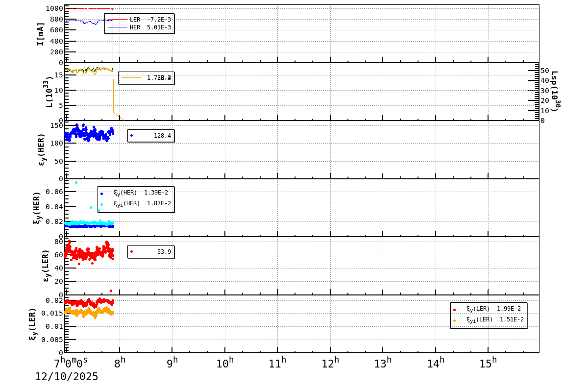Select the orange ξyi(LER) legend marker
The image size is (588, 391).
(x=454, y=320)
